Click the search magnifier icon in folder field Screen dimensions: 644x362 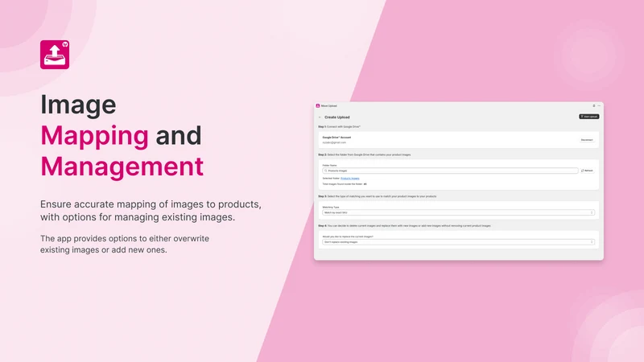326,171
